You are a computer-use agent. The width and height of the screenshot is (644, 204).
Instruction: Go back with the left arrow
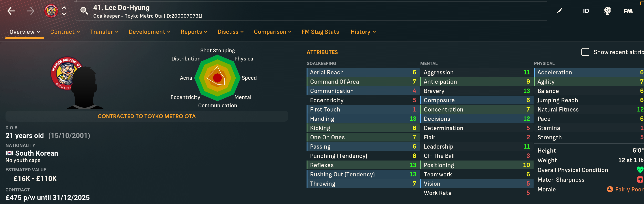[11, 11]
